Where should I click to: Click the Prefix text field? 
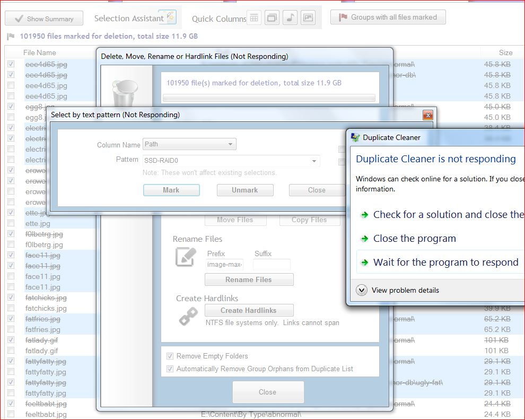coord(224,265)
